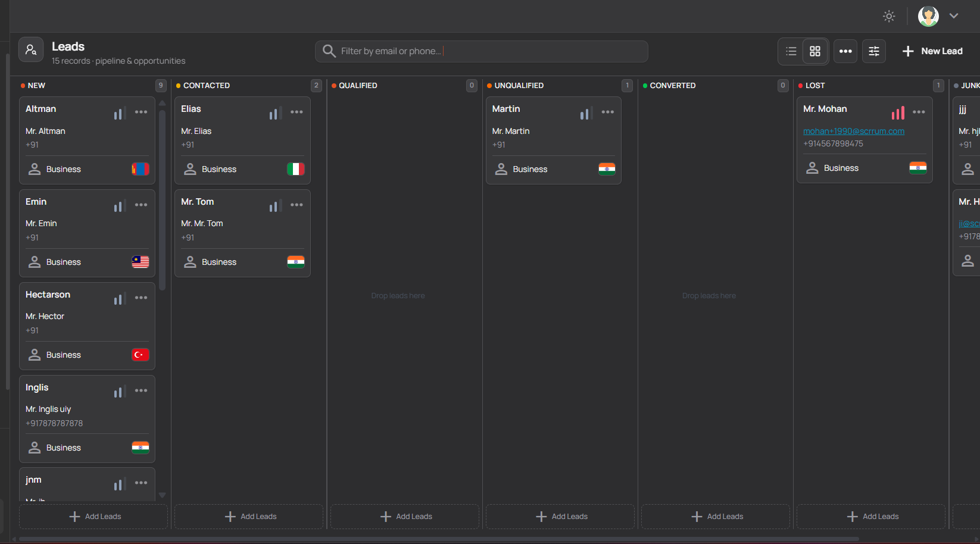Open the user avatar profile menu
Screen dimensions: 980x544
928,16
